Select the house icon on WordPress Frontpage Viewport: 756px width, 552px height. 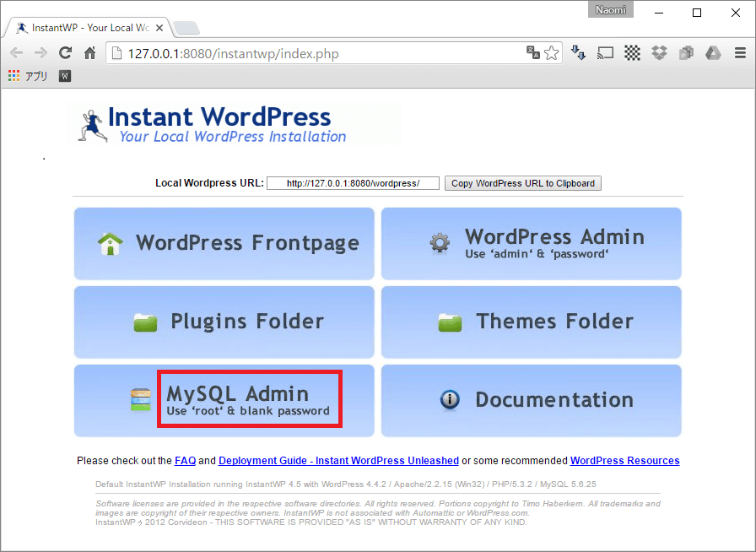click(x=111, y=243)
